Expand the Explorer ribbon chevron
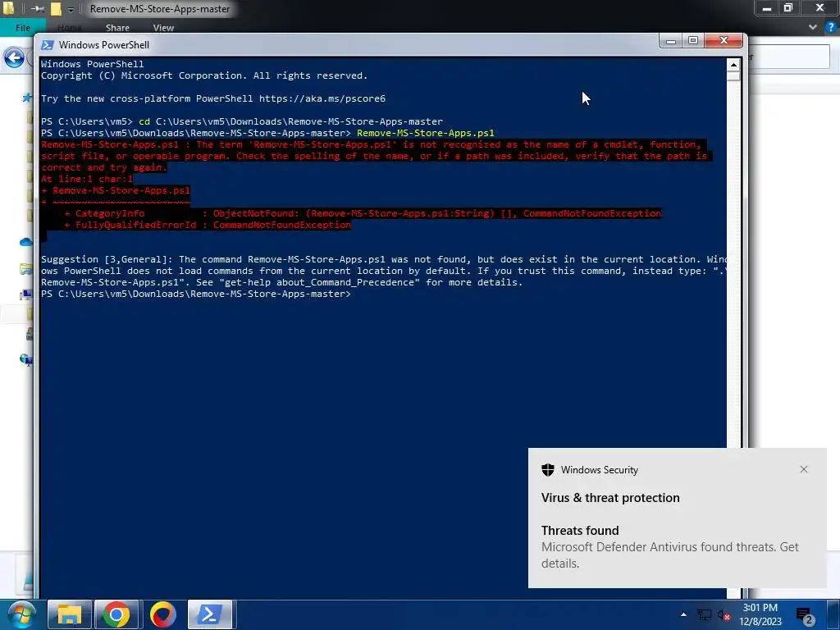This screenshot has width=840, height=630. tap(813, 27)
